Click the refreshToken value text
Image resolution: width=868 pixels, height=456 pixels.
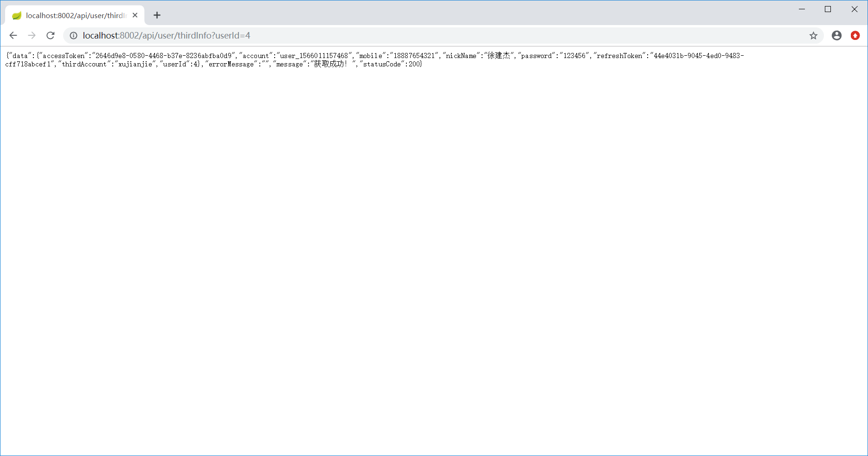tap(698, 55)
